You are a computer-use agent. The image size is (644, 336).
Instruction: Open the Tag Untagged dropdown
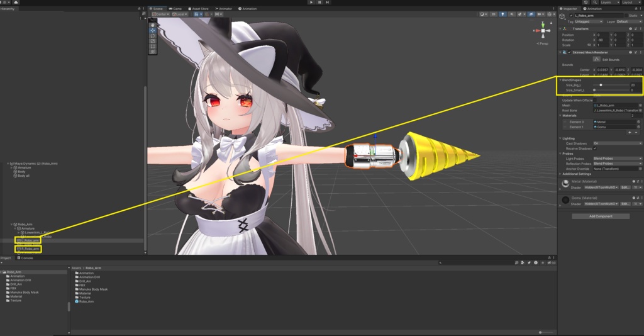(x=589, y=21)
